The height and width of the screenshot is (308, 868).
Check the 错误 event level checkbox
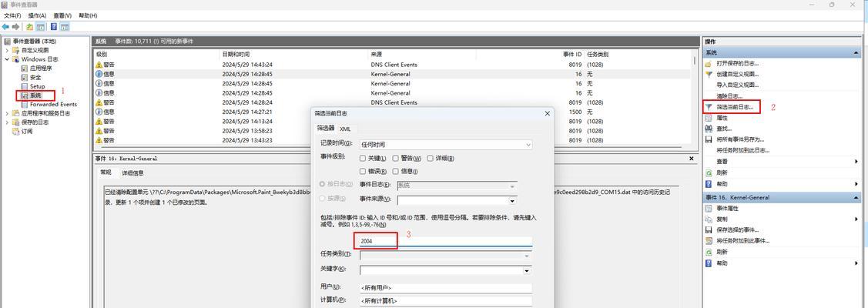(x=363, y=172)
